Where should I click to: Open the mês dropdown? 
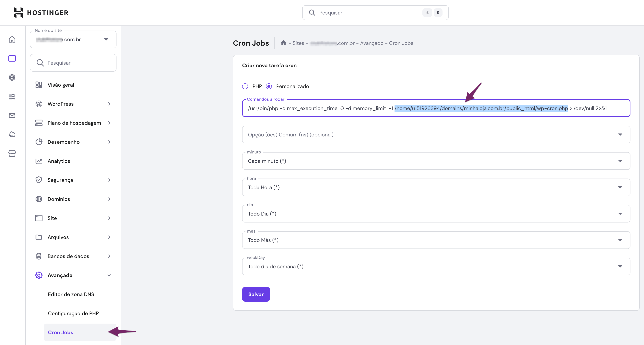tap(436, 240)
